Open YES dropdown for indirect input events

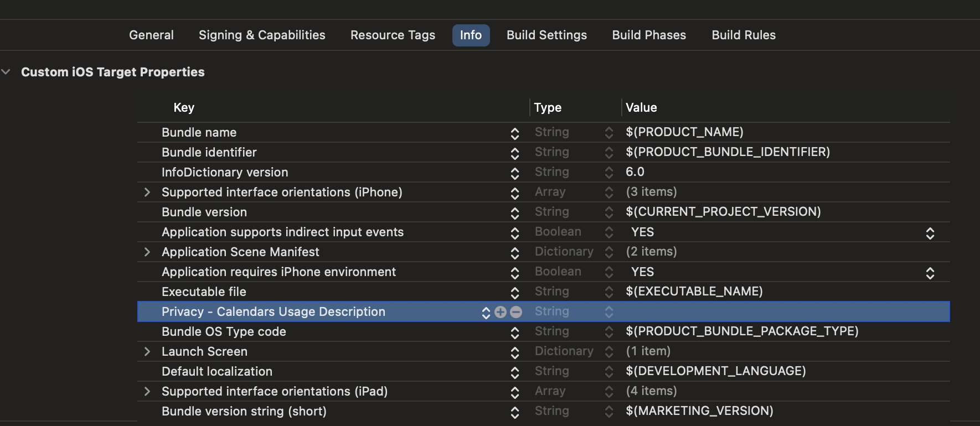coord(930,233)
